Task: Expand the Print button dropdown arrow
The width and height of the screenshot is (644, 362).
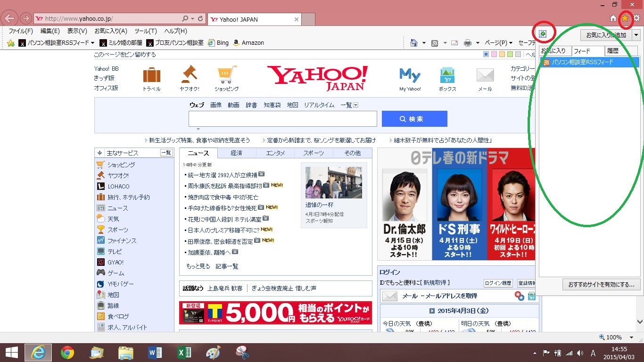Action: point(478,43)
